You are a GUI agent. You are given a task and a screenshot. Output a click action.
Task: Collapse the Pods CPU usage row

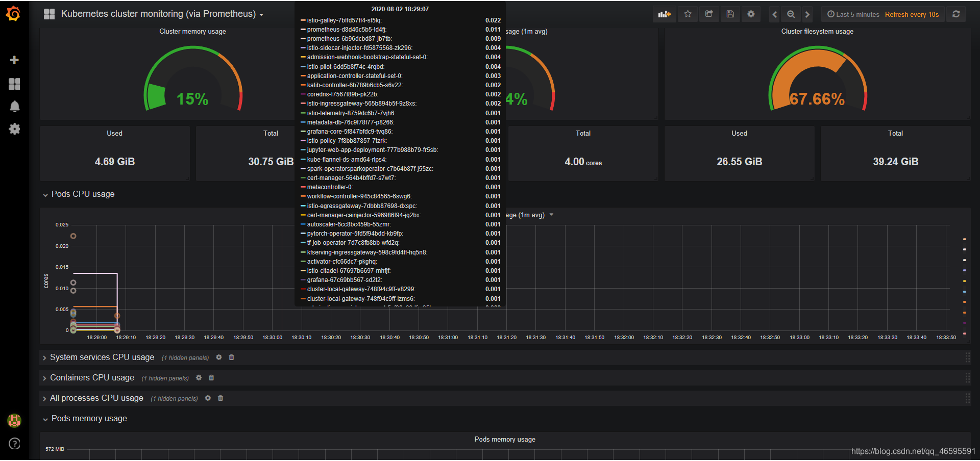coord(79,194)
